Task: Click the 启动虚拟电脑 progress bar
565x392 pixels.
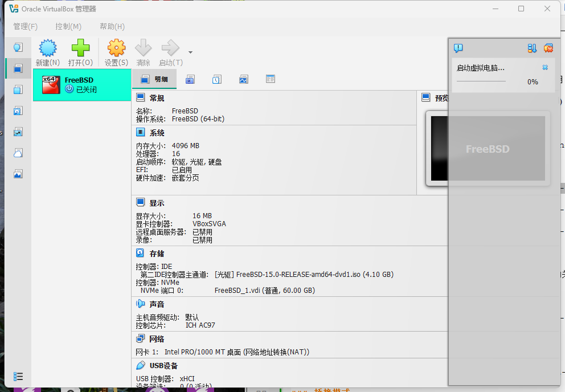Action: coord(481,81)
